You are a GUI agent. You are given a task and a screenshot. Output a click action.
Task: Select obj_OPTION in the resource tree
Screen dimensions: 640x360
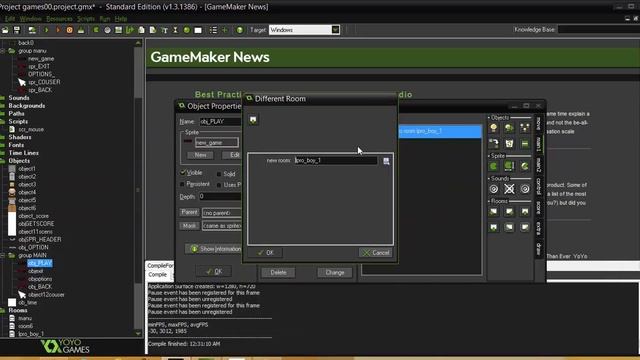tap(33, 247)
